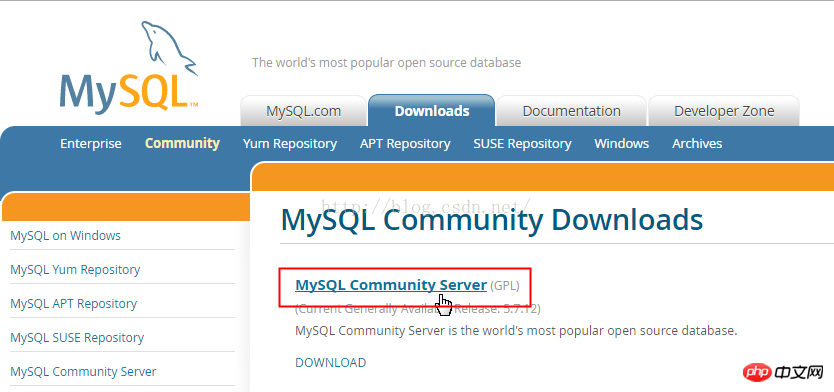This screenshot has height=392, width=834.
Task: Open MySQL Community Server sidebar link
Action: coord(83,371)
